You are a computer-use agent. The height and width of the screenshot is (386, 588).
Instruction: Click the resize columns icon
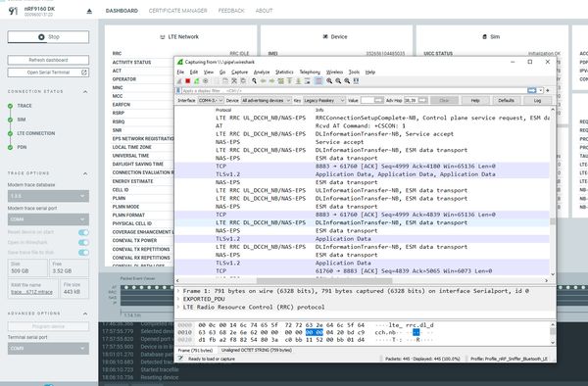tap(357, 81)
